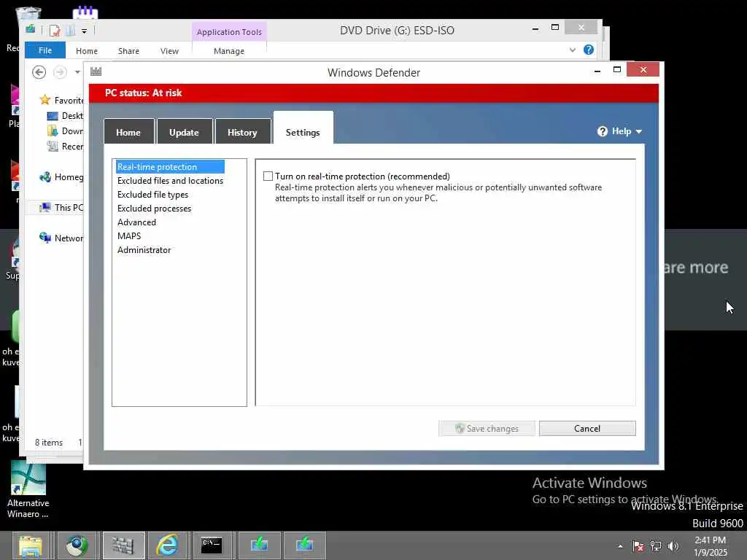Image resolution: width=747 pixels, height=560 pixels.
Task: Select the Application Tools contextual tab
Action: pyautogui.click(x=229, y=31)
